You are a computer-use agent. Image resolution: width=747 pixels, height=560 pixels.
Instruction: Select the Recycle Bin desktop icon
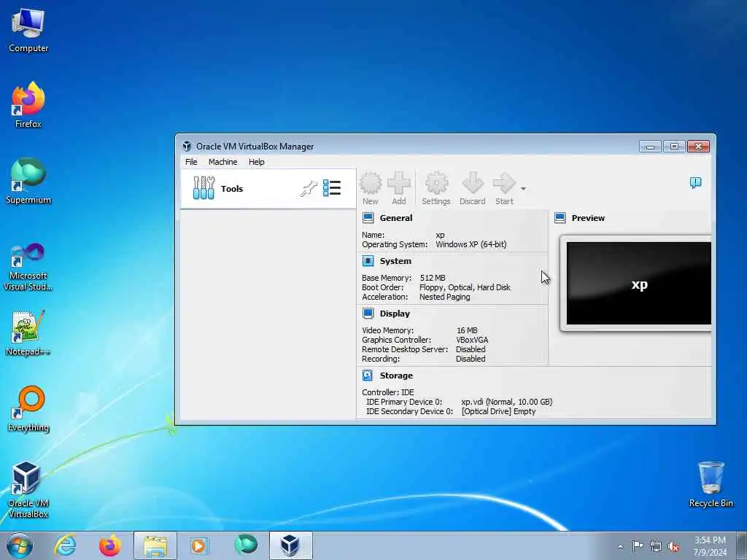tap(711, 484)
